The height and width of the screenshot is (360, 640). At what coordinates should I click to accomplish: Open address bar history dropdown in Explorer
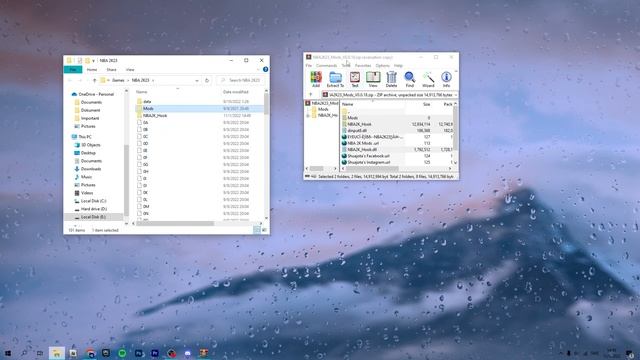click(x=197, y=80)
